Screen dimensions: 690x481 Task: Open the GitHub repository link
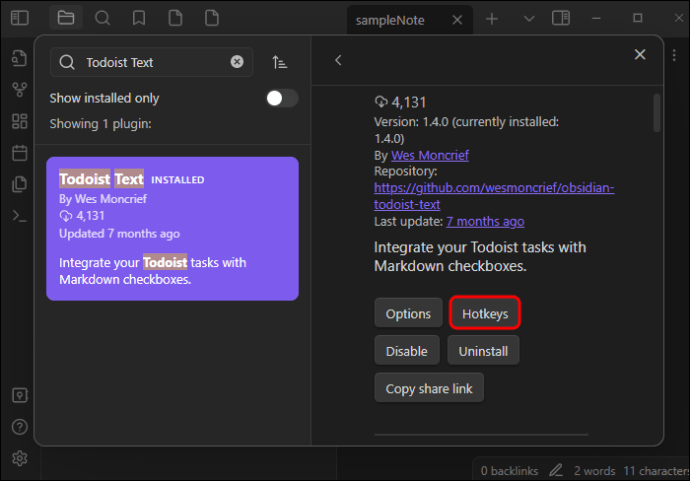(494, 196)
